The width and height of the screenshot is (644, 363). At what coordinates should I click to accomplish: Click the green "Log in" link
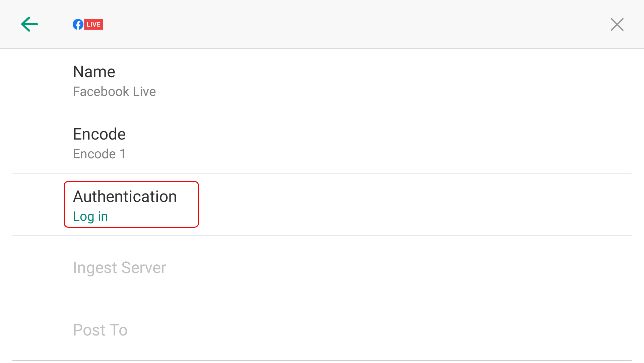pyautogui.click(x=90, y=216)
